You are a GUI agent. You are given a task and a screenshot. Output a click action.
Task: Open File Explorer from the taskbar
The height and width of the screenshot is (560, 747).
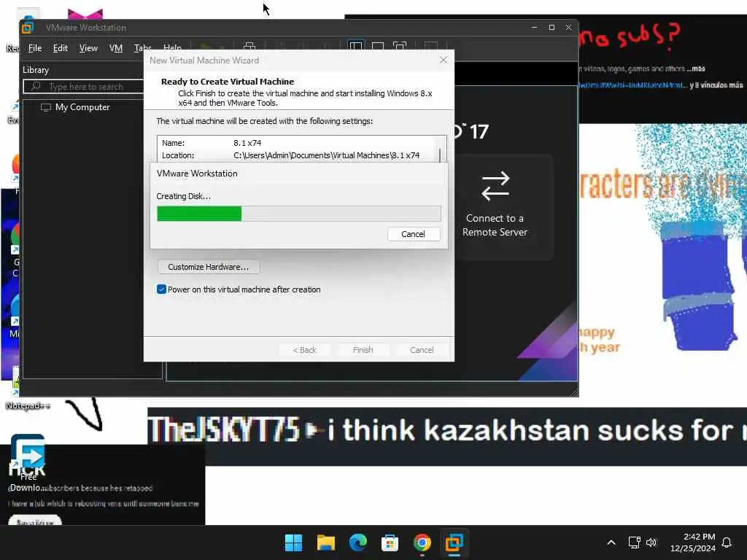(326, 542)
